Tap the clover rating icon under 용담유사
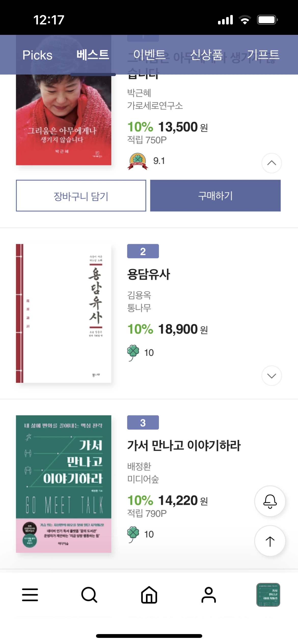The image size is (298, 644). (x=133, y=353)
